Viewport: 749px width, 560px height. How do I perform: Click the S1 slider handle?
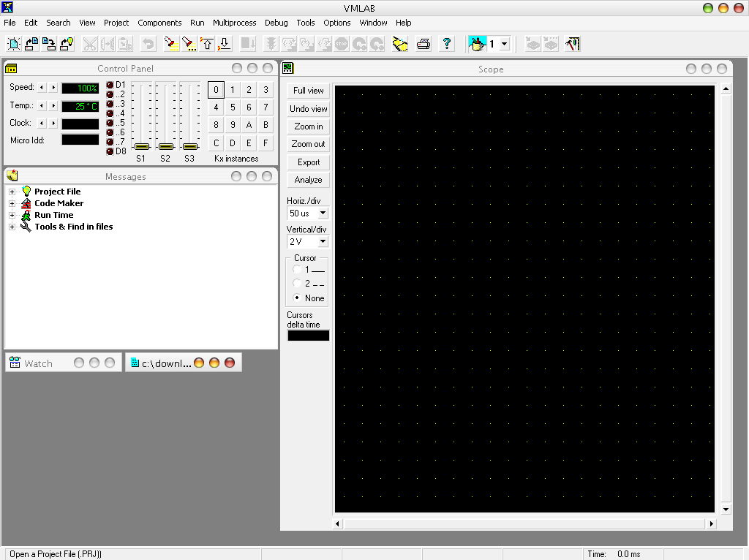coord(141,146)
